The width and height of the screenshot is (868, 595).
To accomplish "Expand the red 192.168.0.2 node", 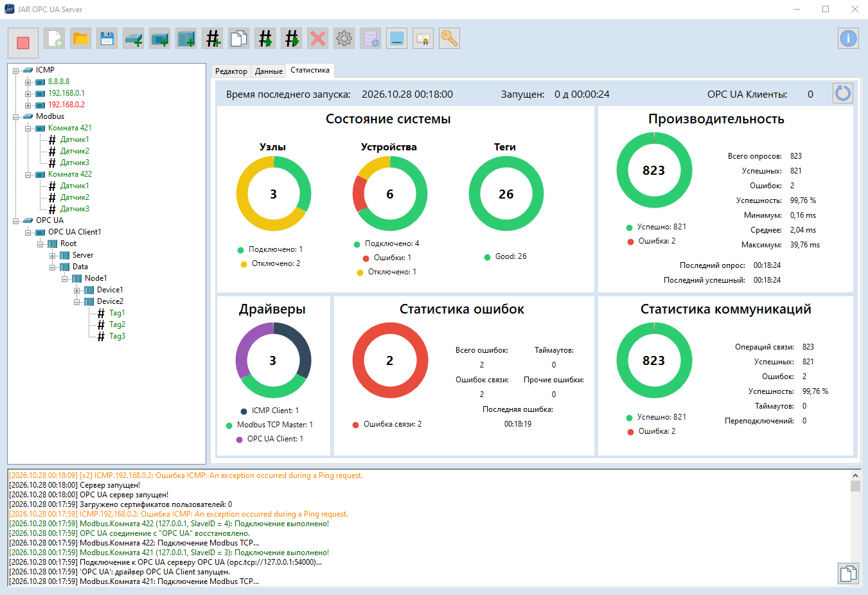I will coord(28,105).
